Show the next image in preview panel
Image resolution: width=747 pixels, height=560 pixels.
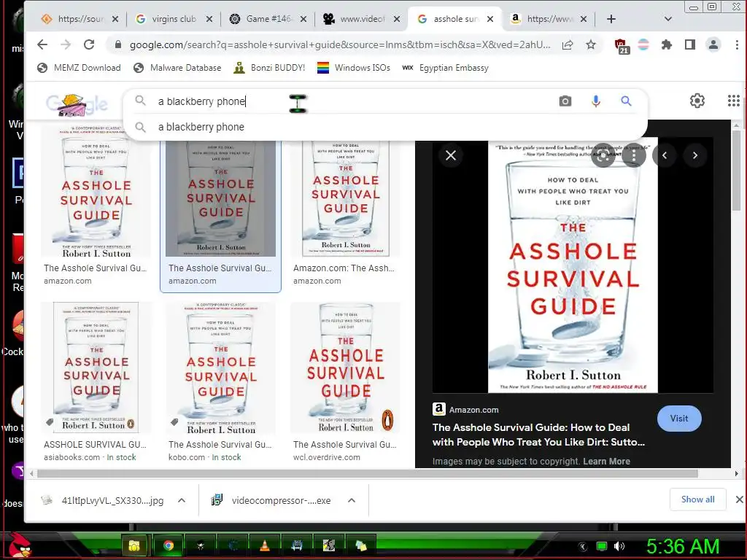695,155
